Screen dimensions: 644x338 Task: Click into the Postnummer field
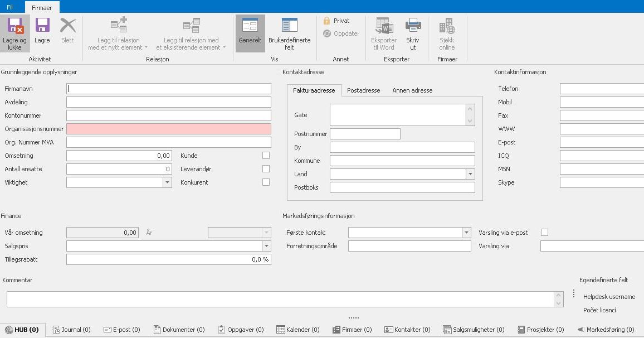[x=365, y=134]
